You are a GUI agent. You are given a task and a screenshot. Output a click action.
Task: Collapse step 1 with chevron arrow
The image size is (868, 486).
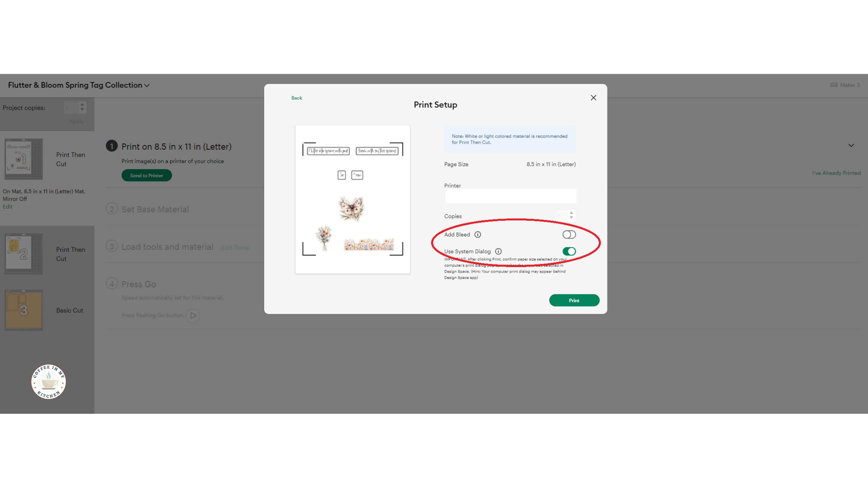(851, 145)
